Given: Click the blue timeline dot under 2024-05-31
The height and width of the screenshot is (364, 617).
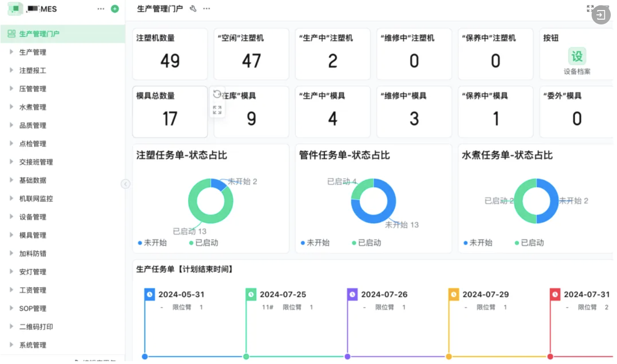Looking at the screenshot, I should tap(145, 356).
